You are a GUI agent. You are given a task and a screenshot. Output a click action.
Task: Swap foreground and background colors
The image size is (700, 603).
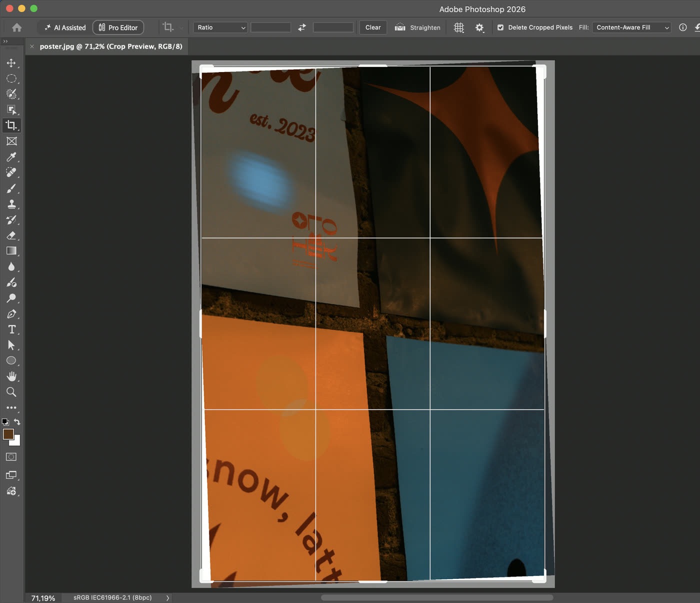17,422
